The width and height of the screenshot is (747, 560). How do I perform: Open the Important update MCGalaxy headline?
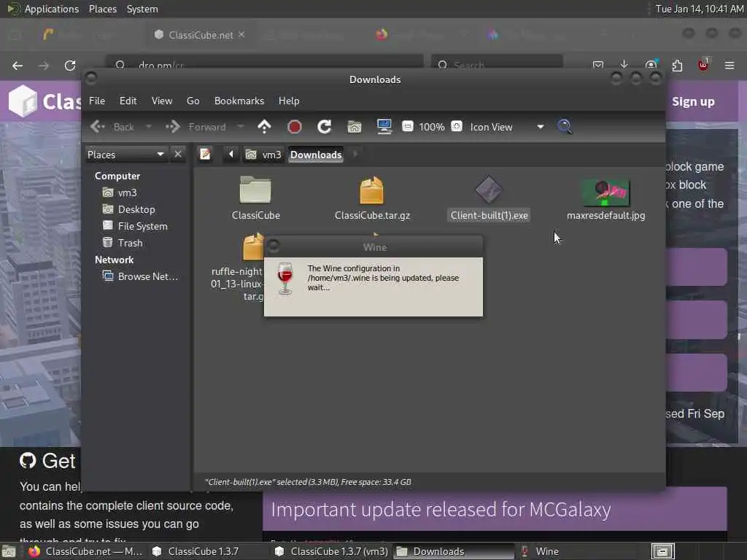click(441, 510)
